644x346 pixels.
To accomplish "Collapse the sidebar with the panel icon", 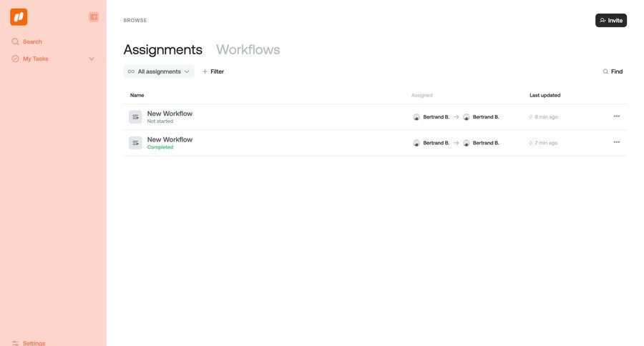I will [x=94, y=17].
